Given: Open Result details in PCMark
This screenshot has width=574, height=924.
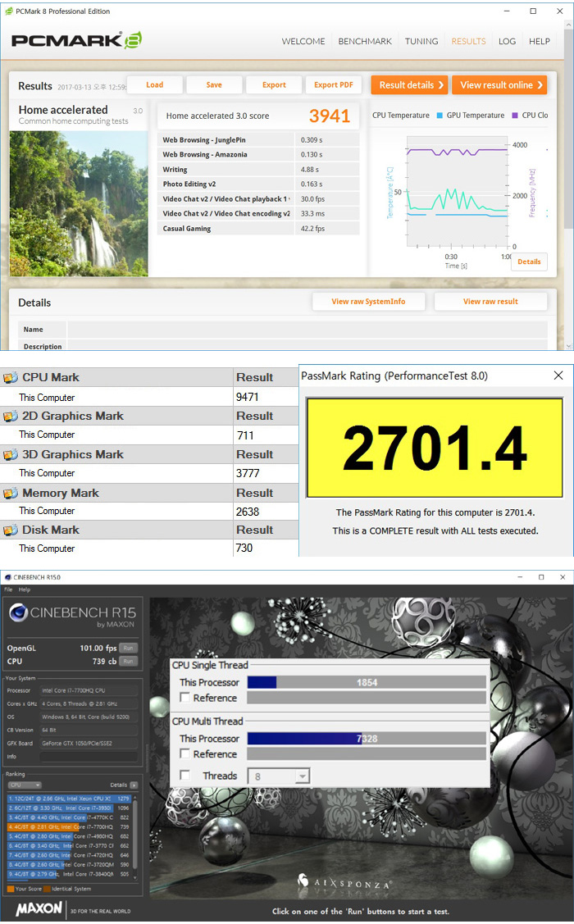Looking at the screenshot, I should coord(409,85).
